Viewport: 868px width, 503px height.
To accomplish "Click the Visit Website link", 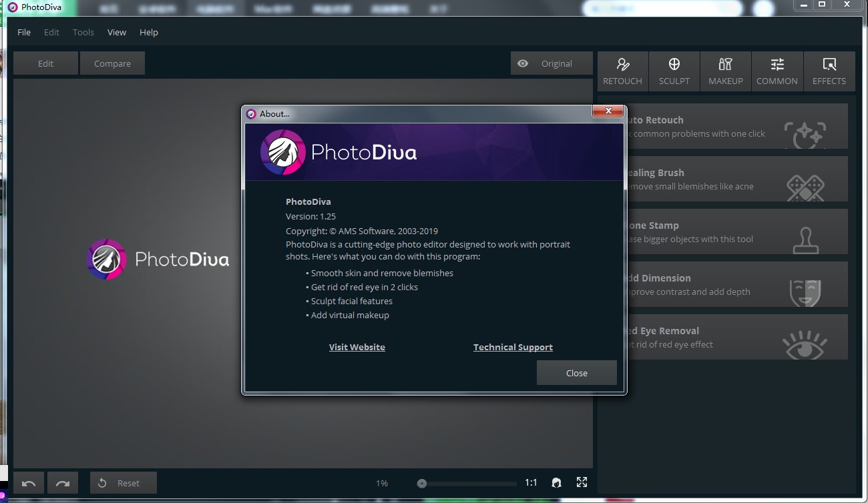I will click(357, 347).
